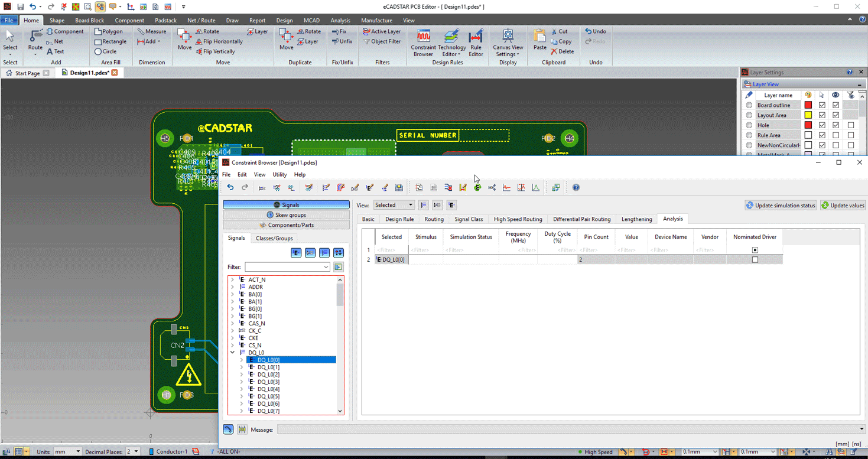Switch to the Net / Route ribbon tab
868x459 pixels.
(201, 20)
